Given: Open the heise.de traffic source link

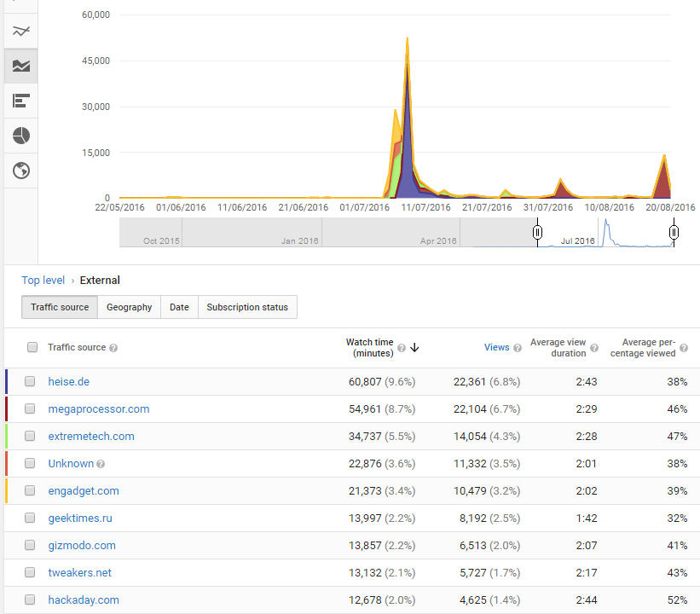Looking at the screenshot, I should 69,382.
